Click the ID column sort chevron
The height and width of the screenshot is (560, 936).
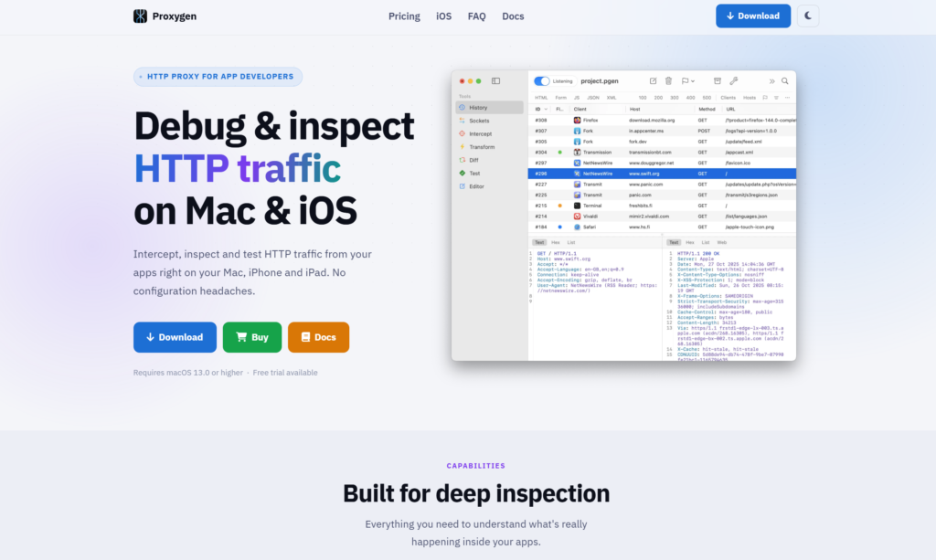click(548, 109)
